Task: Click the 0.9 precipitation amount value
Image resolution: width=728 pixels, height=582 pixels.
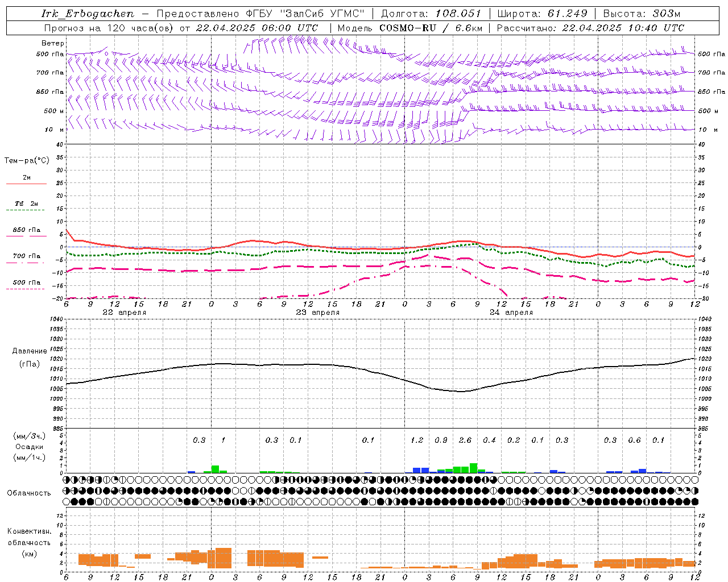Action: [441, 440]
